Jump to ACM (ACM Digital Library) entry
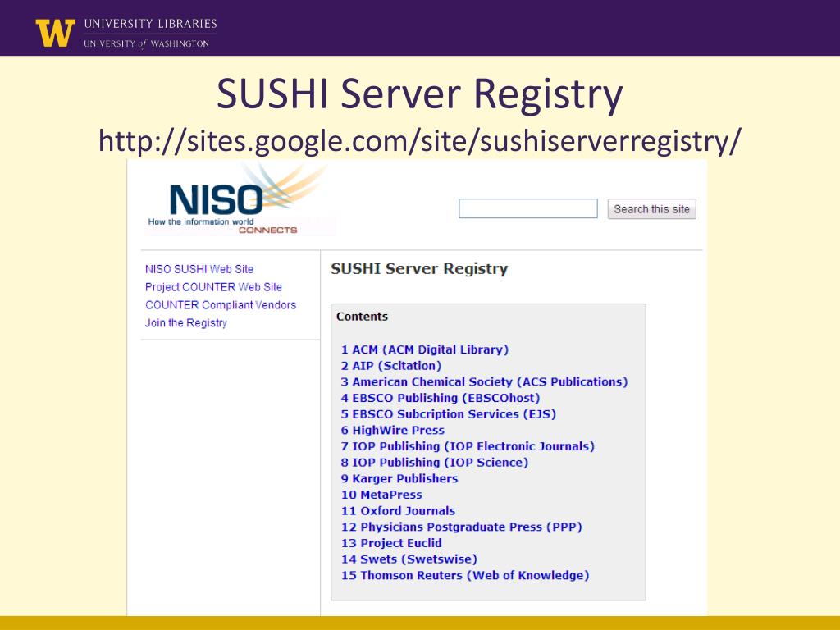The height and width of the screenshot is (630, 840). (x=425, y=349)
